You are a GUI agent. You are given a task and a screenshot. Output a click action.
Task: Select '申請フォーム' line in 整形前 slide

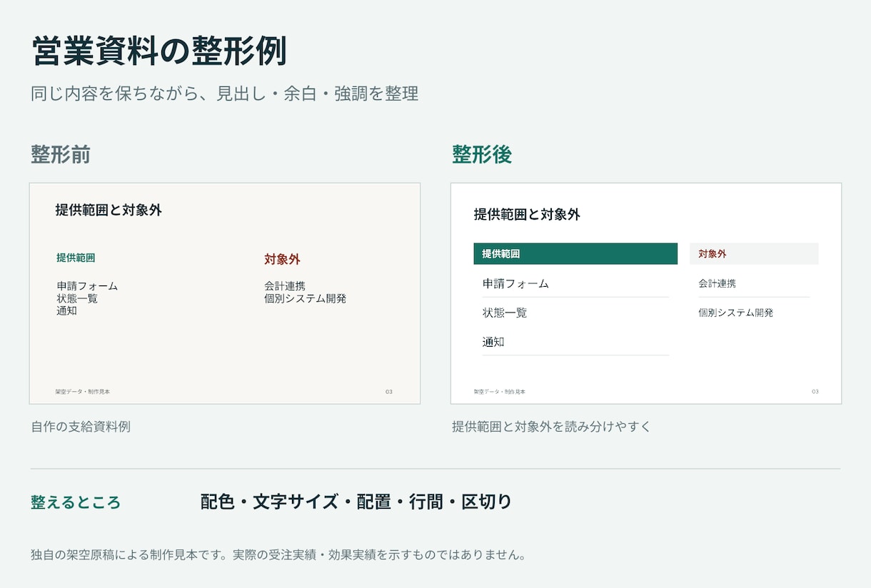tap(87, 286)
